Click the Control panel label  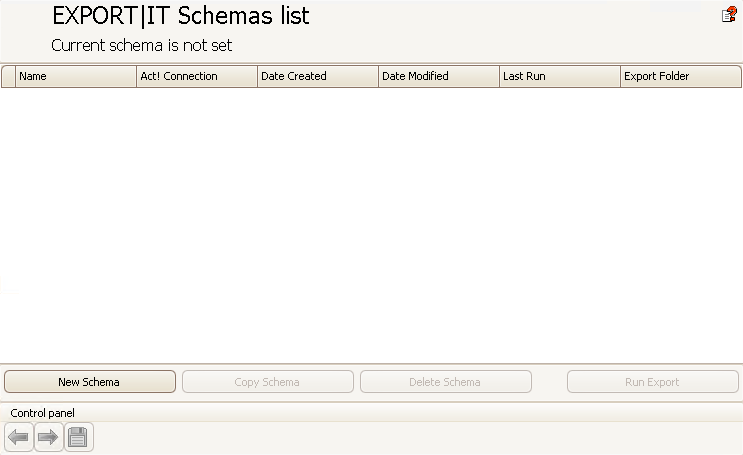point(42,413)
